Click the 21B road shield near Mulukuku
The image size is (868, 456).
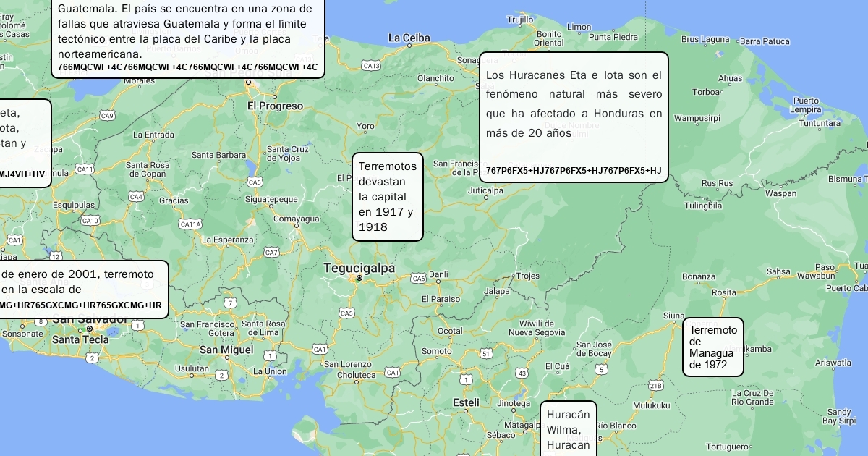click(x=655, y=386)
